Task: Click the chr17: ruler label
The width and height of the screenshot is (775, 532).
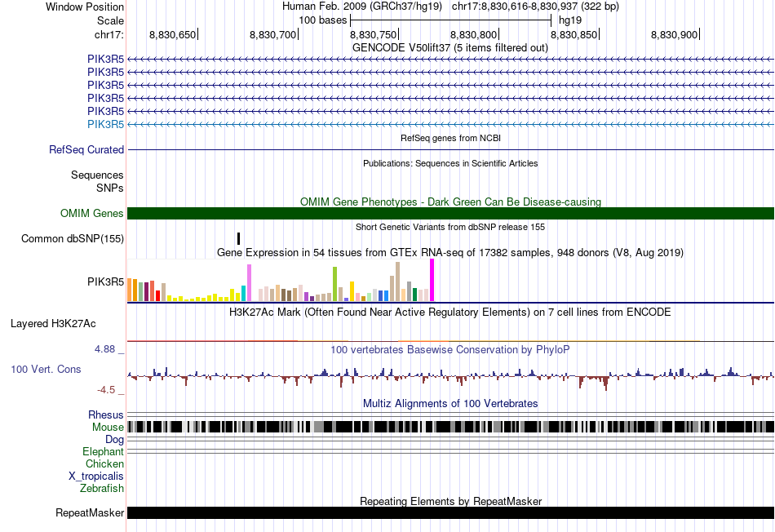Action: pos(109,34)
